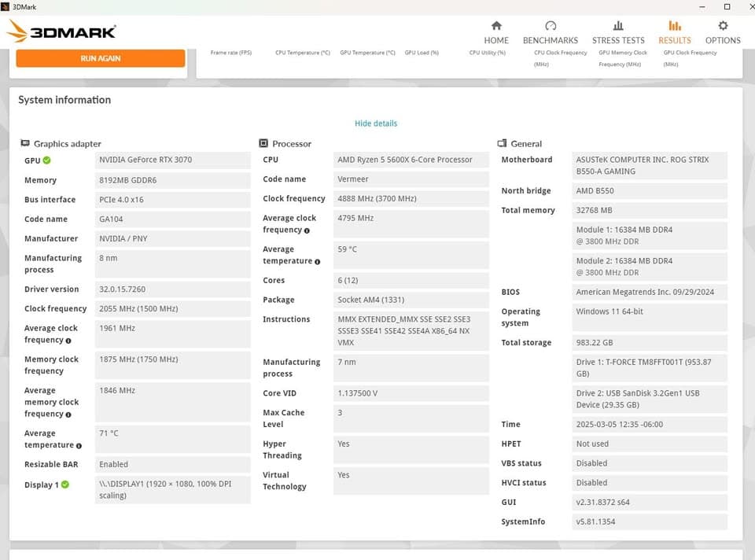Click the RUN AGAIN button
Image resolution: width=755 pixels, height=560 pixels.
pos(100,58)
